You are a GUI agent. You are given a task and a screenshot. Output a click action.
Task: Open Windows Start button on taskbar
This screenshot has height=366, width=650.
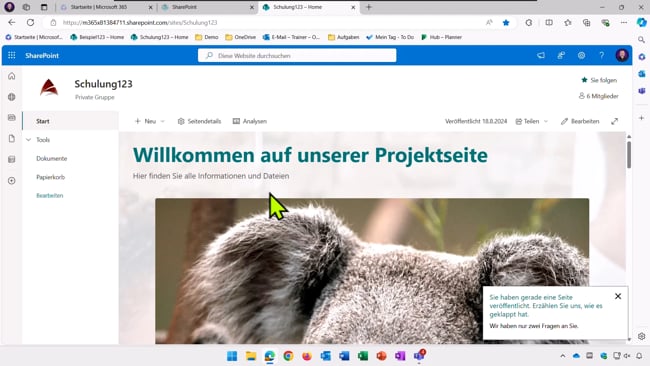[232, 356]
